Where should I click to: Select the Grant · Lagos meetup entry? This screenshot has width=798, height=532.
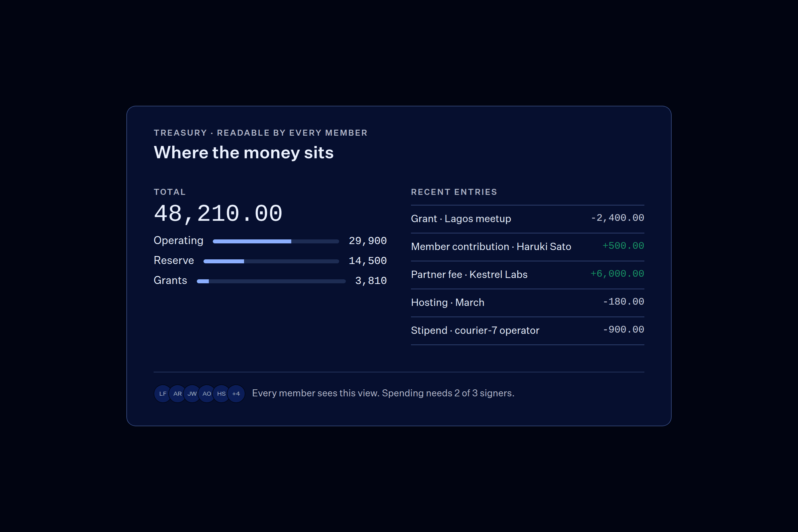(528, 219)
